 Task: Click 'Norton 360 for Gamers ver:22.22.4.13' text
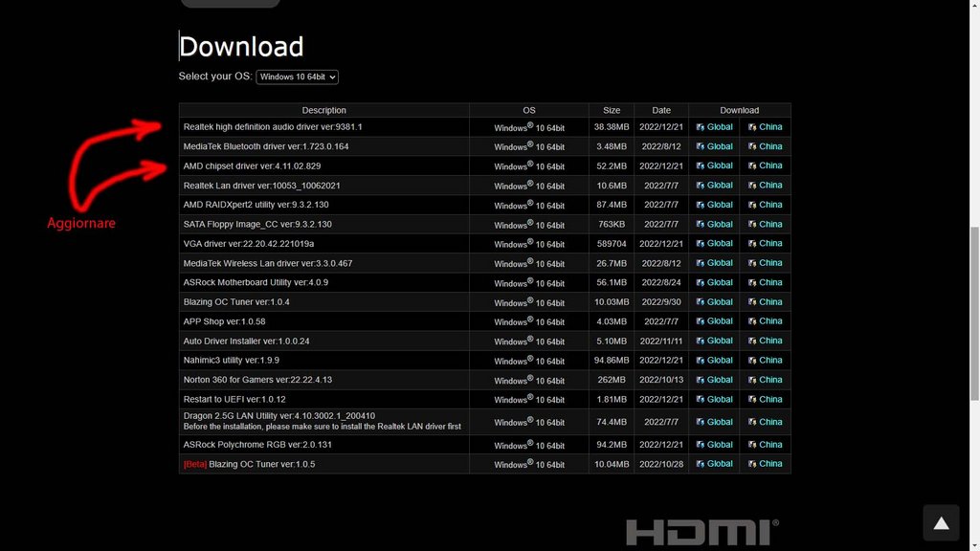click(x=257, y=380)
